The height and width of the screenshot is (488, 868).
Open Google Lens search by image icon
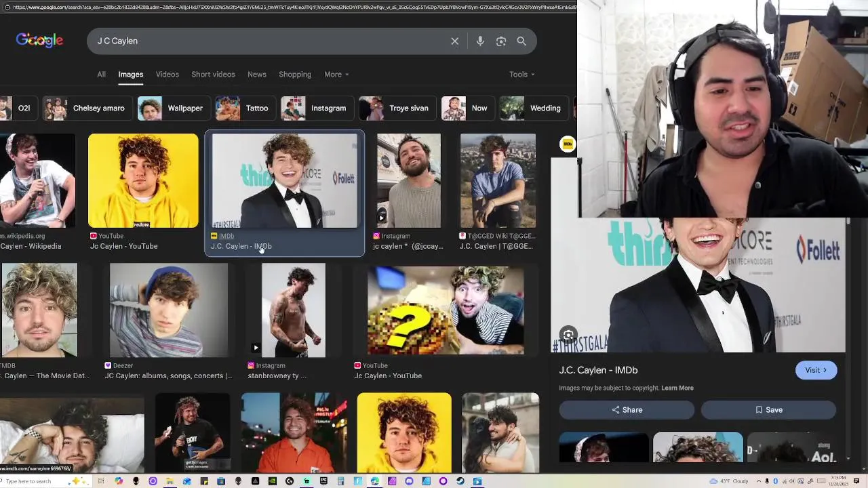[501, 41]
